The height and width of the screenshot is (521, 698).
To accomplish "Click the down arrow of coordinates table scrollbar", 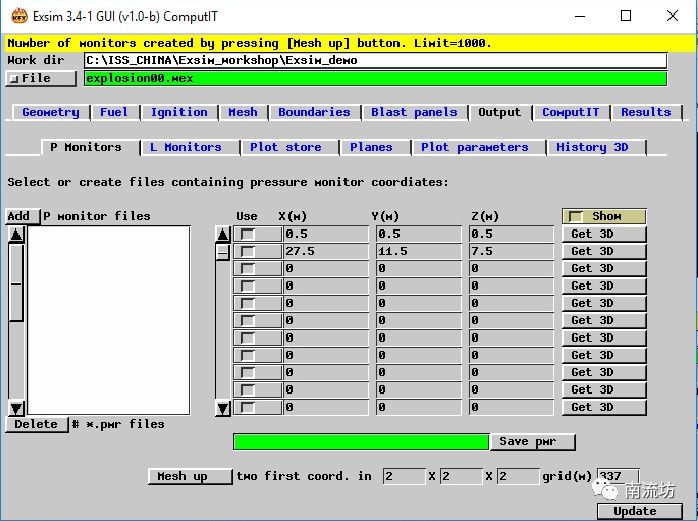I will (223, 407).
